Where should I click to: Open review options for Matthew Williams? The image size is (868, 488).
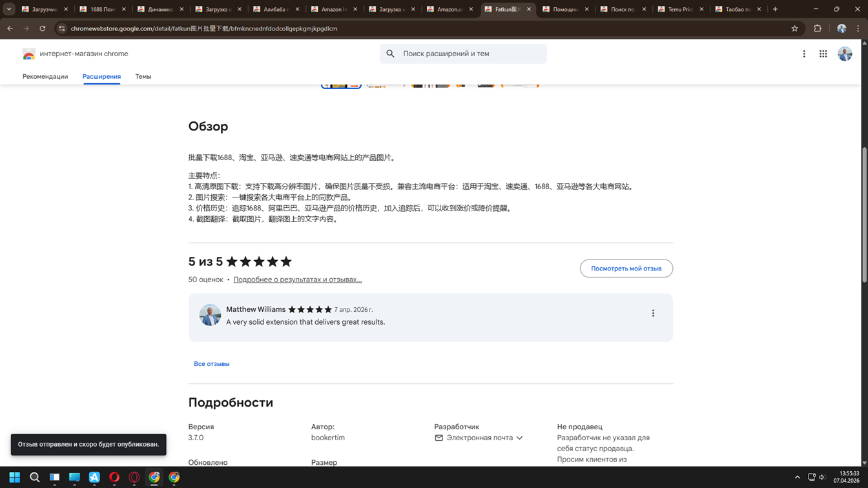[x=653, y=313]
